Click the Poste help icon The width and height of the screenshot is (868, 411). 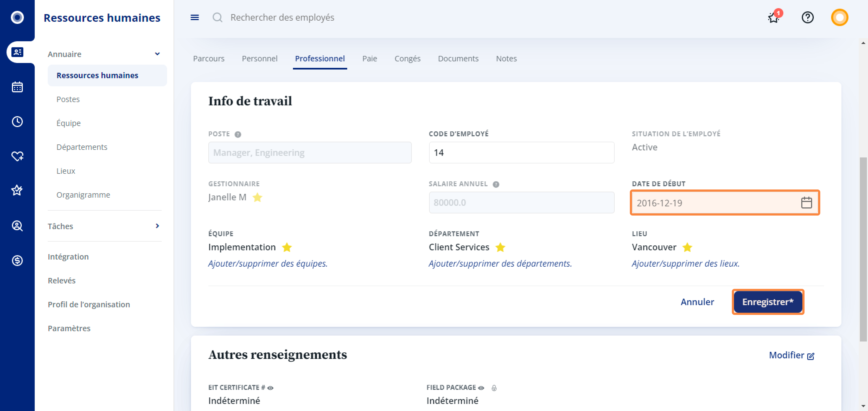point(238,134)
